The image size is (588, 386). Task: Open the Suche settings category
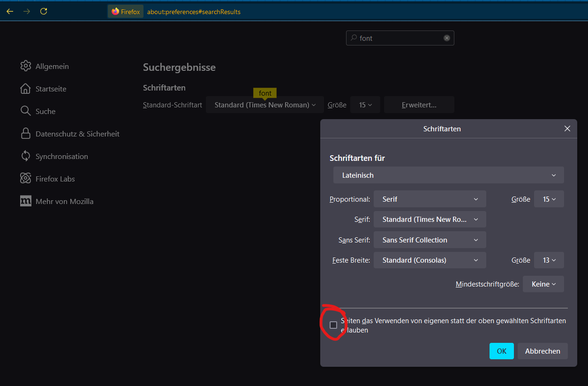coord(45,111)
